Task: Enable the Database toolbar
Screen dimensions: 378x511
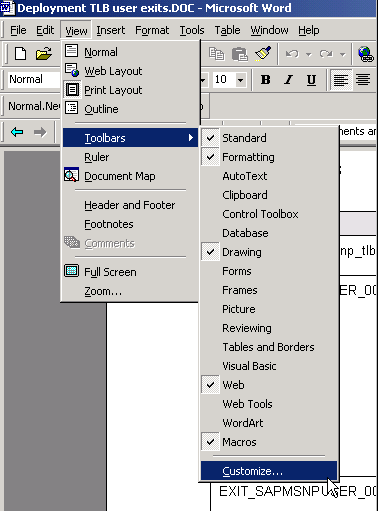Action: point(269,233)
